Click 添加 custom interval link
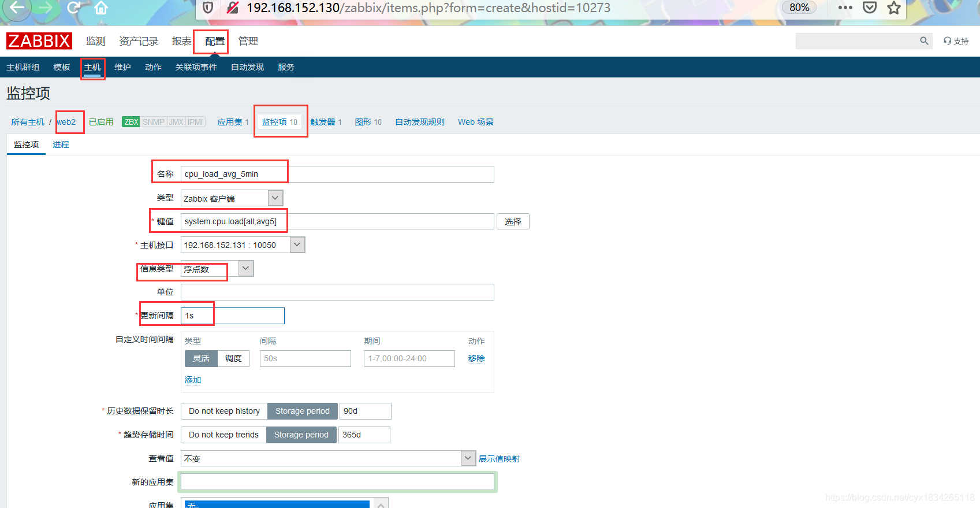 tap(193, 380)
